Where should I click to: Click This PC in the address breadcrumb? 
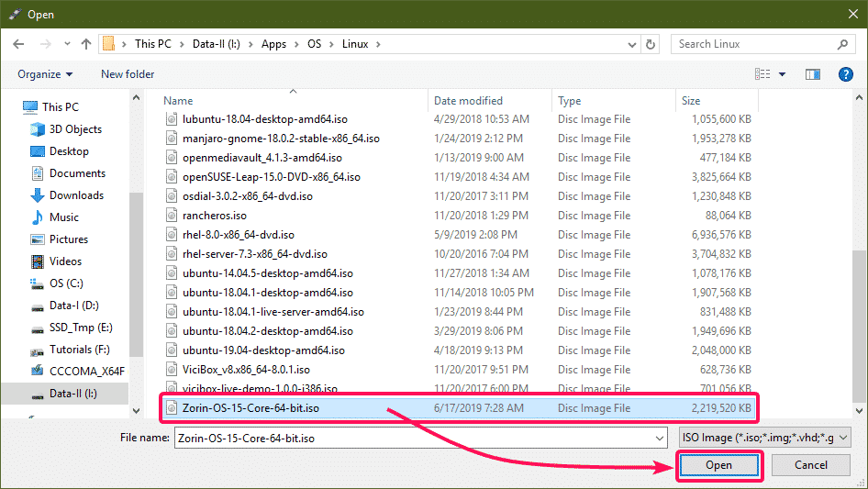coord(153,44)
